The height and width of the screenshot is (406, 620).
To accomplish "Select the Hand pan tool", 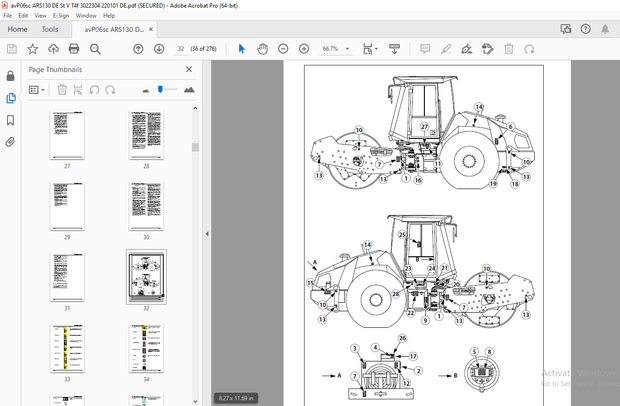I will 262,49.
